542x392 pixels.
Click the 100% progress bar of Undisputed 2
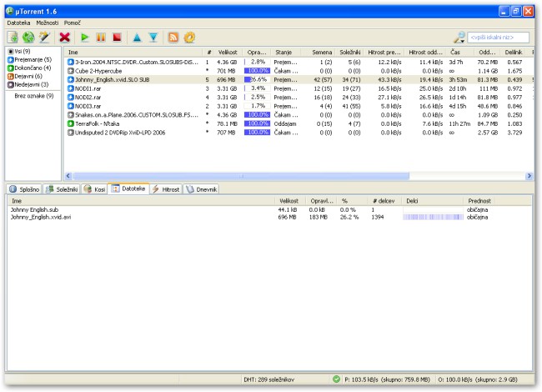click(x=257, y=133)
